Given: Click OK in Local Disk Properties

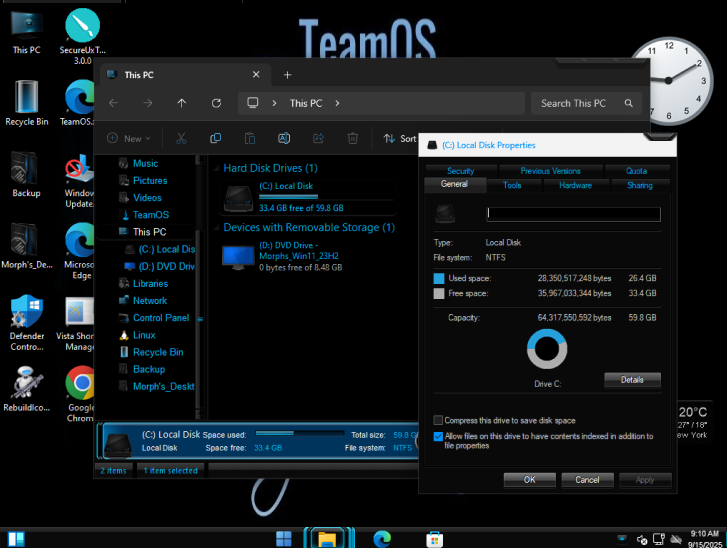Looking at the screenshot, I should point(529,479).
